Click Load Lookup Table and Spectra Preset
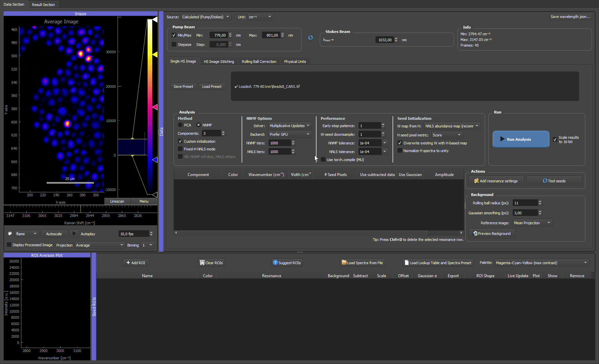Viewport: 599px width, 364px height. coord(438,263)
